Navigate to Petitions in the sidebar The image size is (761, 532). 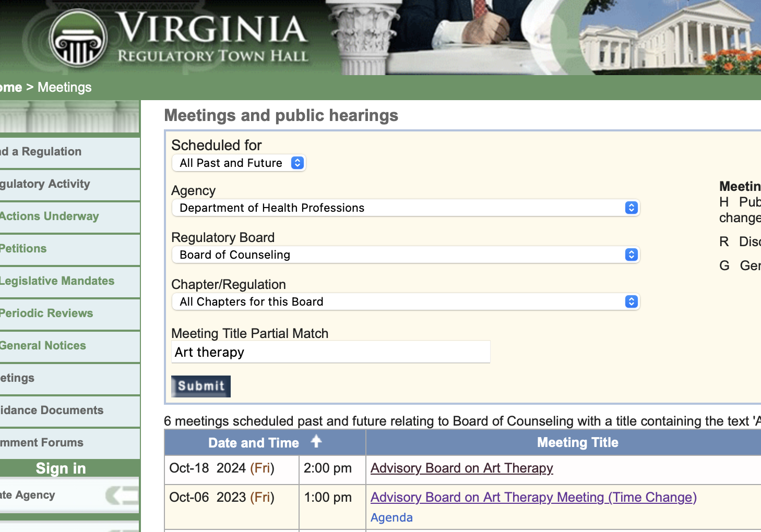click(23, 249)
